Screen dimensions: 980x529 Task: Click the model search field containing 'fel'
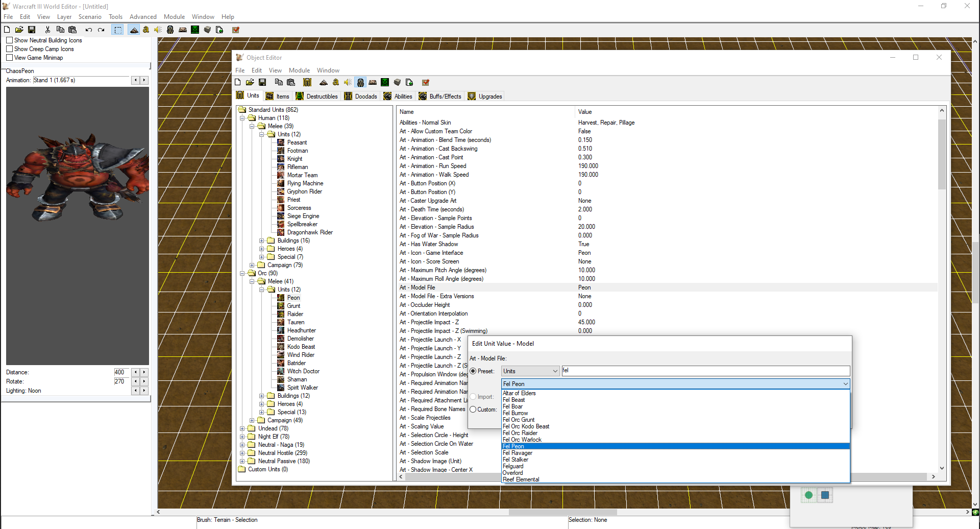click(x=705, y=371)
